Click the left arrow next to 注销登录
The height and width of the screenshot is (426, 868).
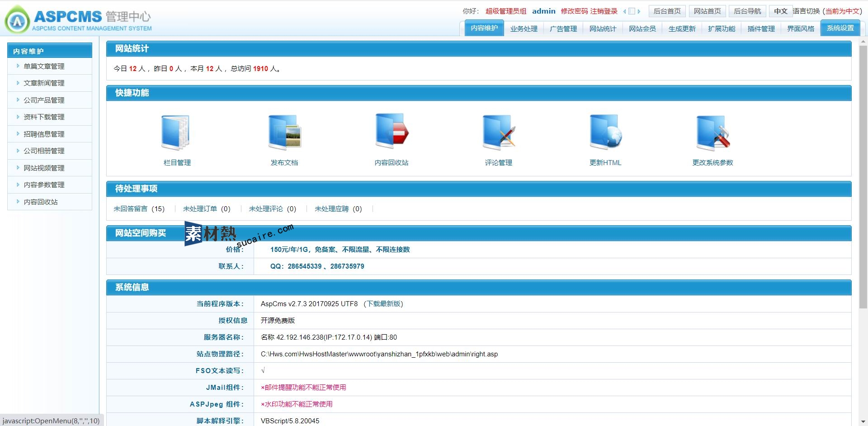click(x=625, y=12)
